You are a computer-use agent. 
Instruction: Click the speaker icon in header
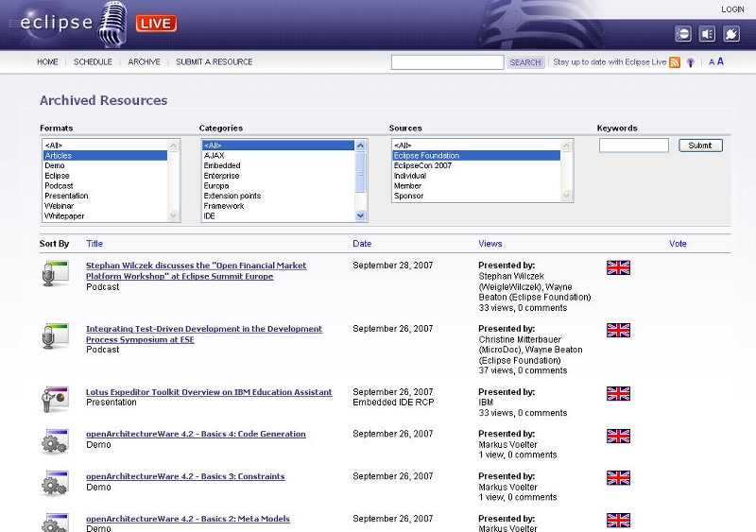(707, 34)
